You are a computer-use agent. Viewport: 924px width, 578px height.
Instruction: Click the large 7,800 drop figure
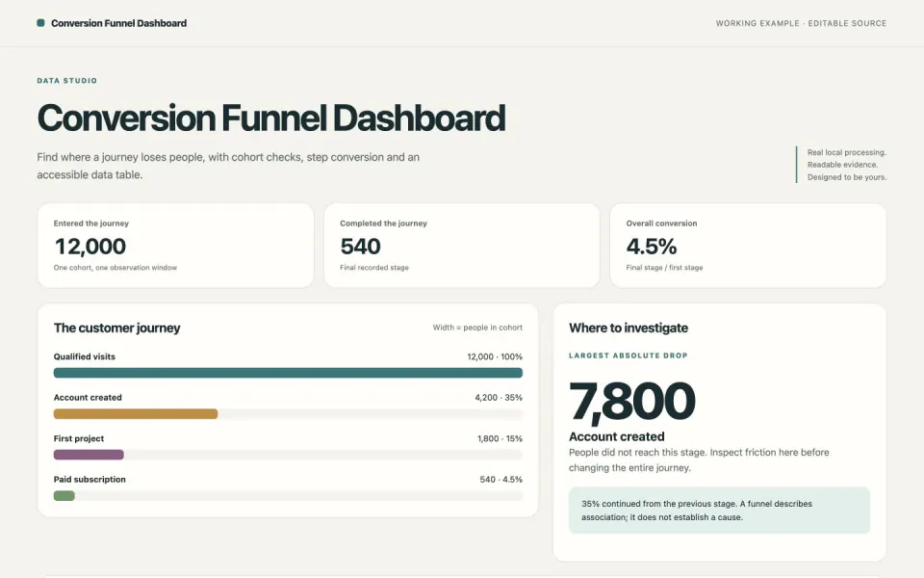(x=631, y=401)
